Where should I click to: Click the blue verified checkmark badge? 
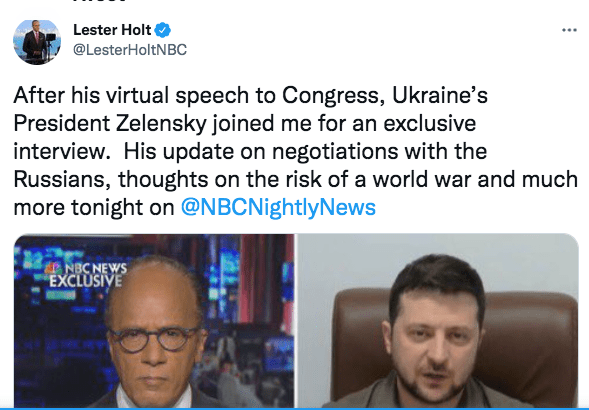pyautogui.click(x=163, y=30)
